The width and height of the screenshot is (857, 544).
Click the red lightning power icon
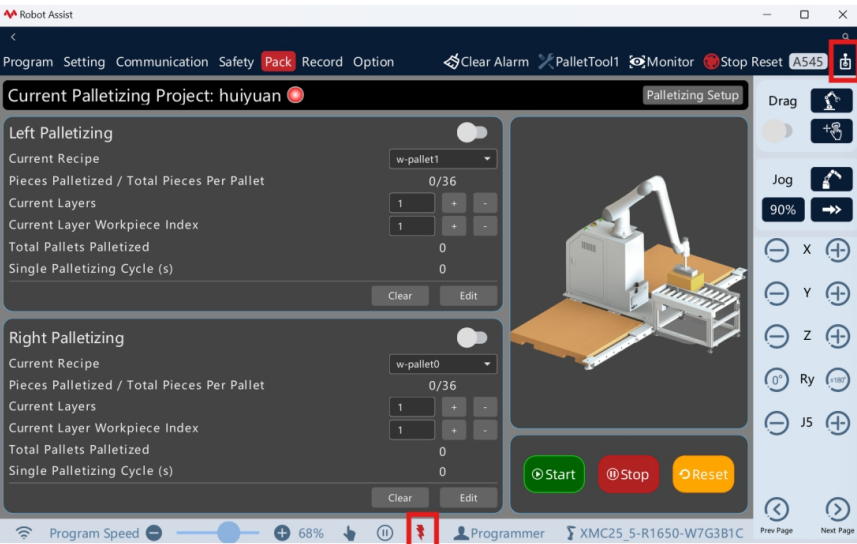click(x=421, y=532)
